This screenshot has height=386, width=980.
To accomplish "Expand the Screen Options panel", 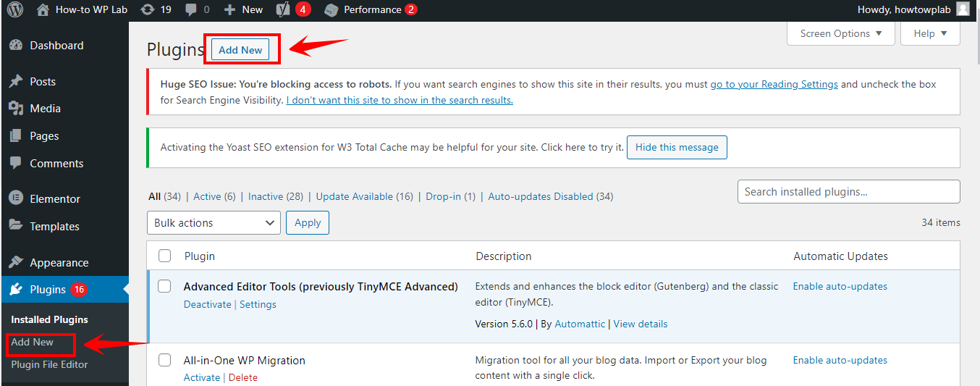I will 841,33.
